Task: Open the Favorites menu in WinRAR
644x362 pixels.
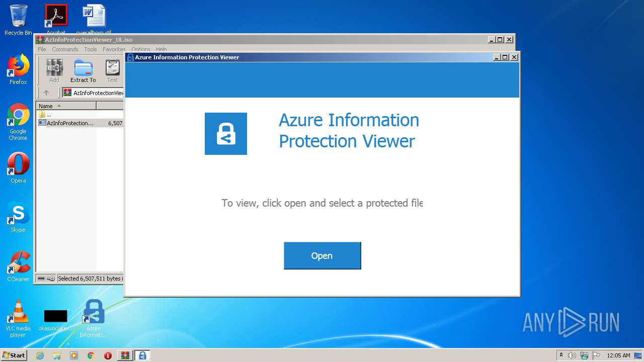Action: (x=114, y=49)
